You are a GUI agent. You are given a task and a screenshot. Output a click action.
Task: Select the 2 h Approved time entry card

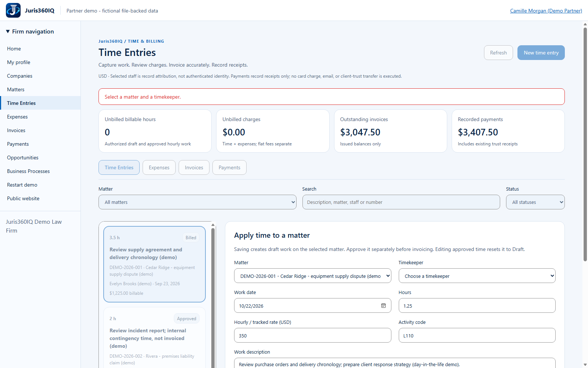click(x=154, y=338)
